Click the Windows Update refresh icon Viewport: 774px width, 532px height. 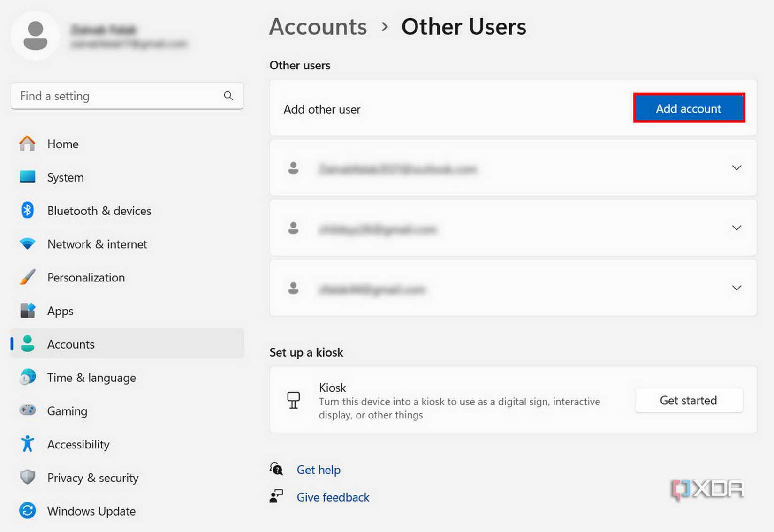(x=27, y=510)
